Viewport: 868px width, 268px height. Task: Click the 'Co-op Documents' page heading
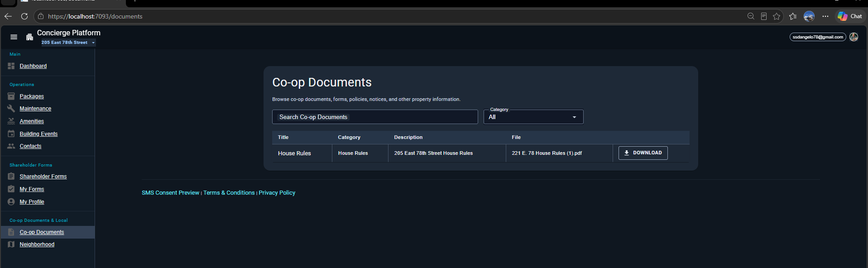[322, 82]
